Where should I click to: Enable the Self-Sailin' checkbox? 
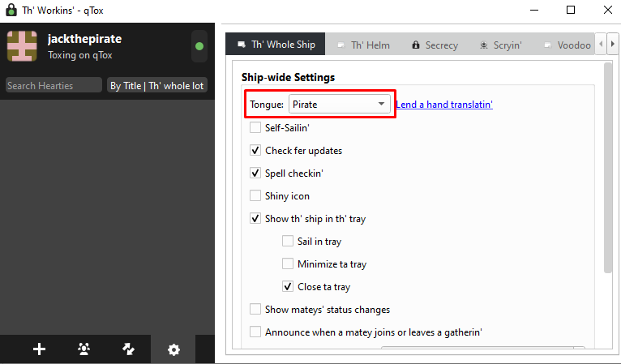pos(255,127)
